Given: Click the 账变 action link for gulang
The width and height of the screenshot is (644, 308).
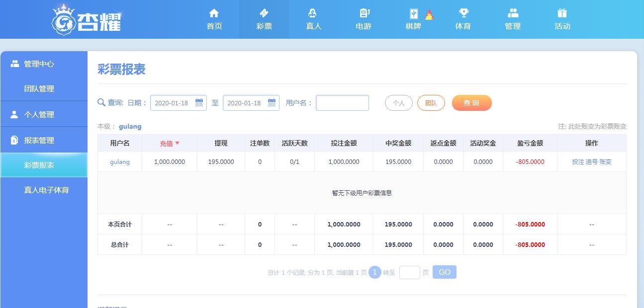Looking at the screenshot, I should (x=605, y=162).
